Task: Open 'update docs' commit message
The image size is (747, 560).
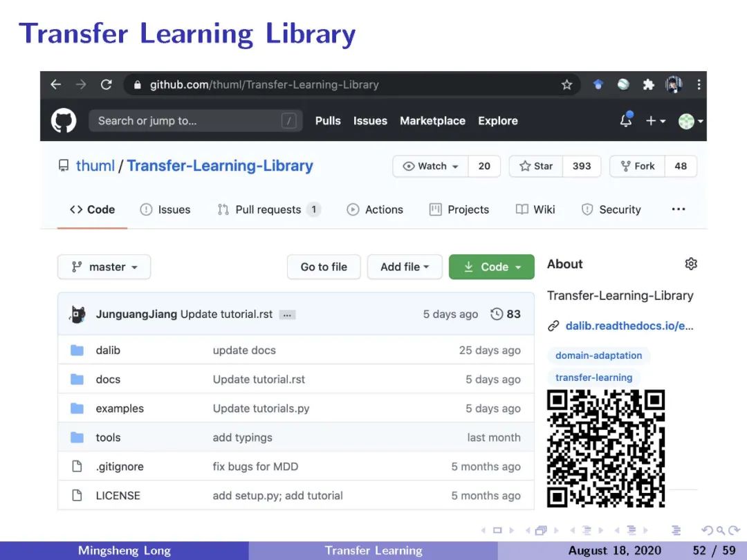Action: click(244, 351)
